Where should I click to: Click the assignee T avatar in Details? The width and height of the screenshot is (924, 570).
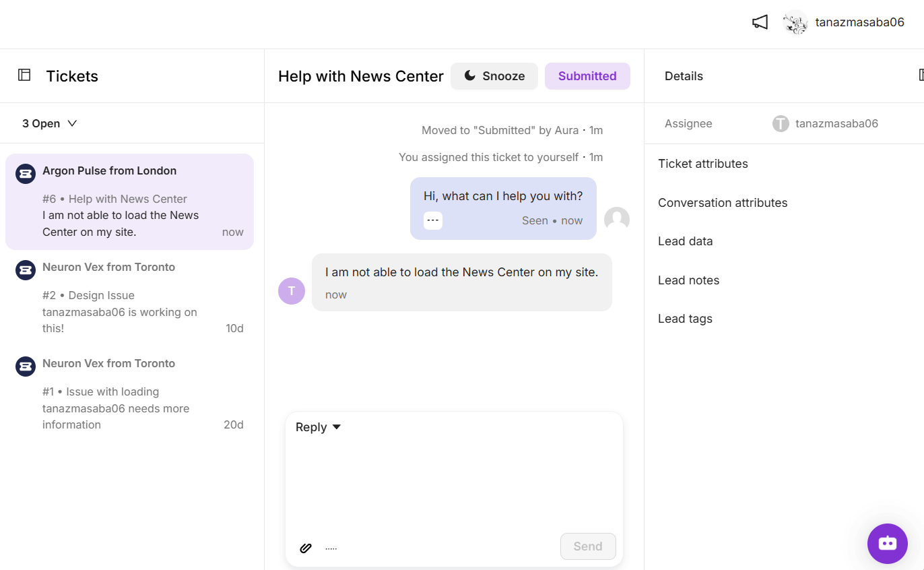pyautogui.click(x=781, y=123)
